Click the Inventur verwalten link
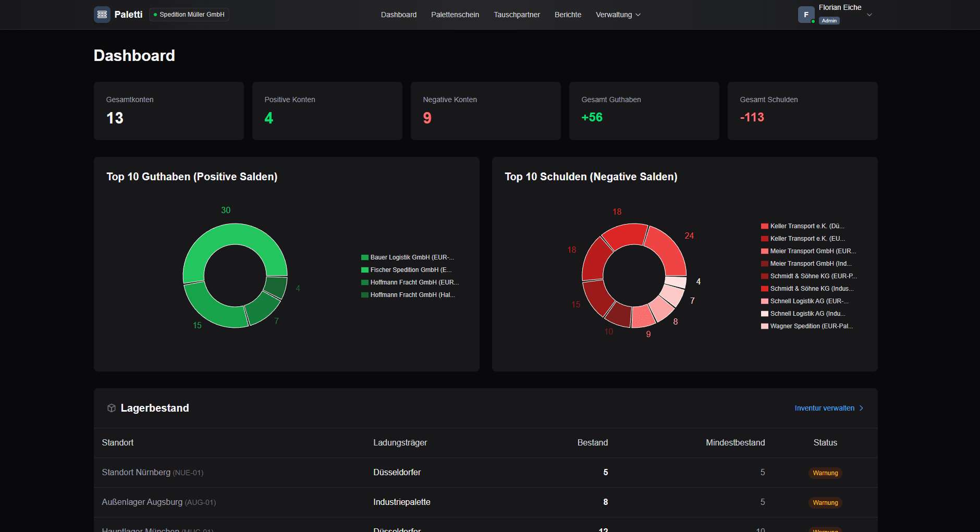Image resolution: width=980 pixels, height=532 pixels. [x=824, y=408]
